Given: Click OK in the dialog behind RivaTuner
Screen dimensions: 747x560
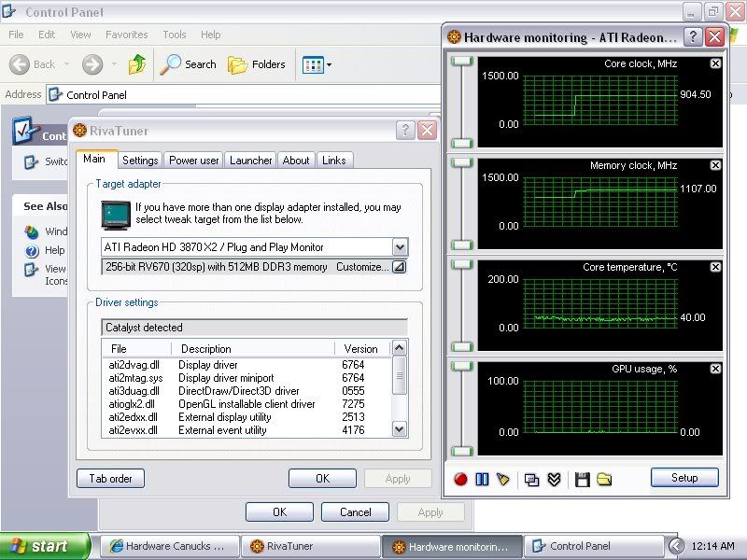Looking at the screenshot, I should tap(279, 512).
